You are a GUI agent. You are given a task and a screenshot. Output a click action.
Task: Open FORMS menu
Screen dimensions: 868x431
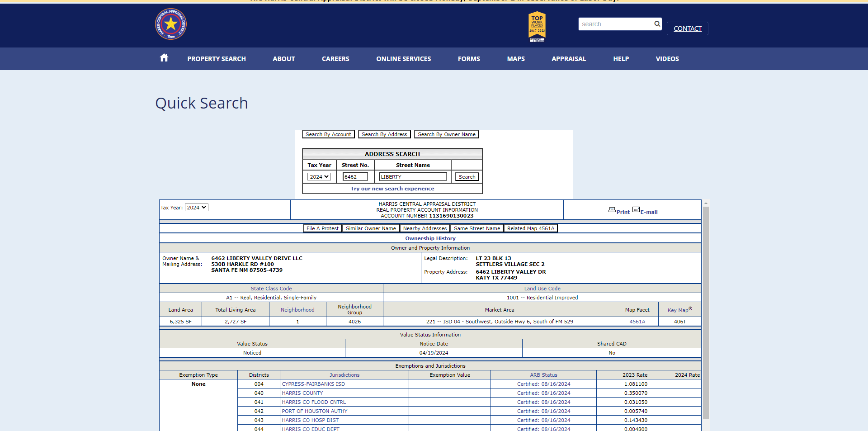click(x=469, y=59)
